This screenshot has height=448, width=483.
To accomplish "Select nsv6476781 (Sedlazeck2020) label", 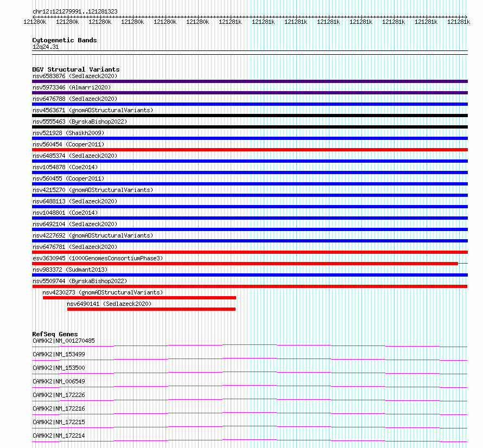I will click(x=75, y=247).
